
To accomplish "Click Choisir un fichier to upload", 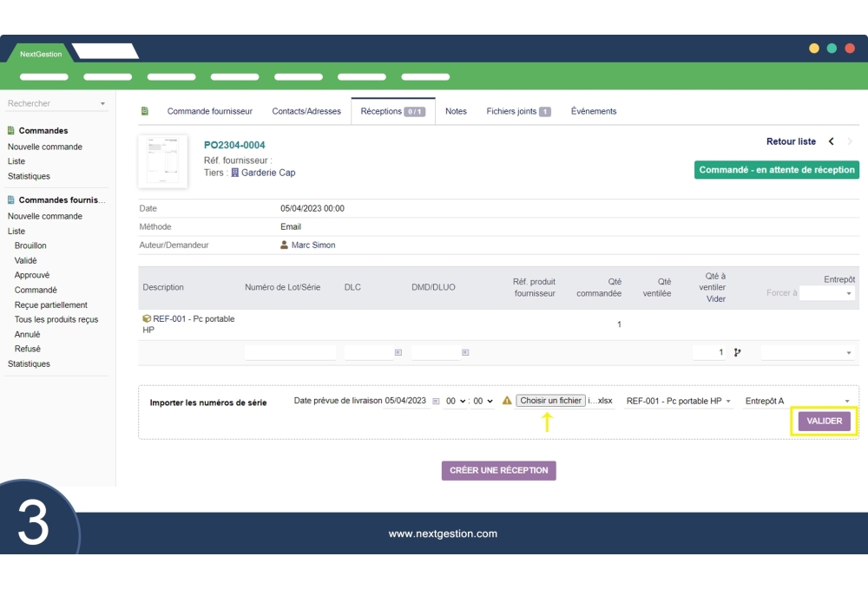I will pos(550,401).
